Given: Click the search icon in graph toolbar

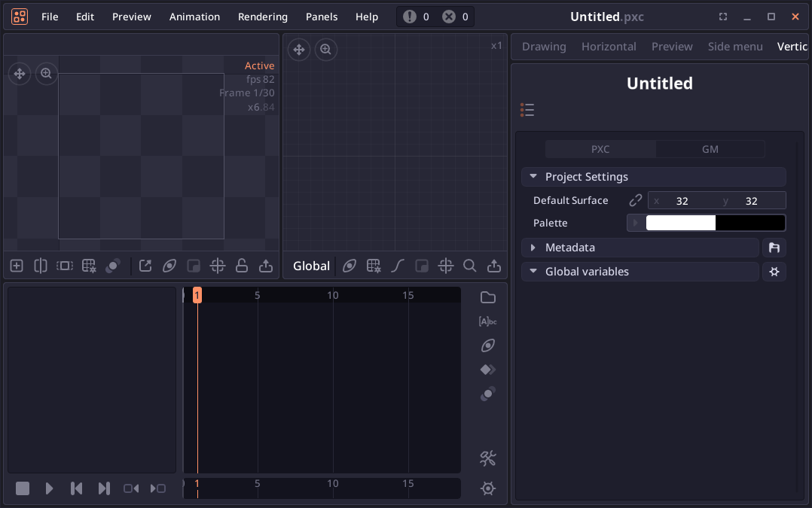Looking at the screenshot, I should pyautogui.click(x=470, y=266).
